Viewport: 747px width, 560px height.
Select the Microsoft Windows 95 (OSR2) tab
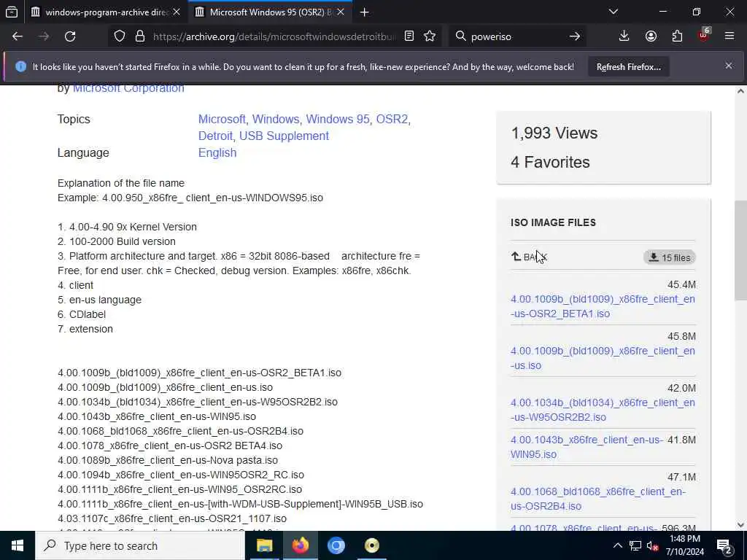click(x=270, y=12)
